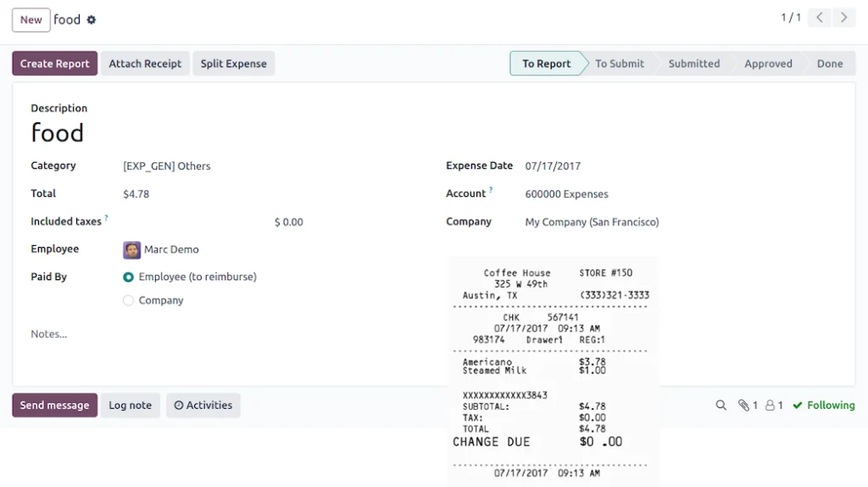Viewport: 868px width, 487px height.
Task: Open Marc Demo employee avatar
Action: [x=131, y=250]
